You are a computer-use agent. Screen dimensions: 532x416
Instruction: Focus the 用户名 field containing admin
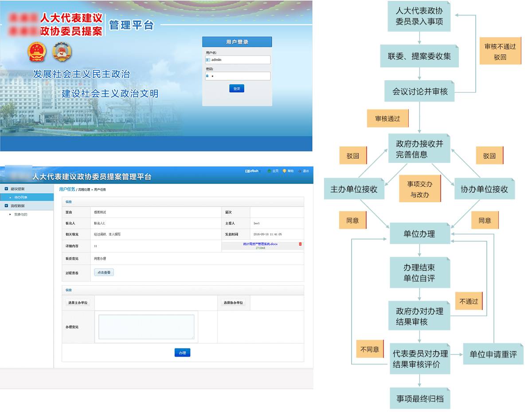point(239,59)
